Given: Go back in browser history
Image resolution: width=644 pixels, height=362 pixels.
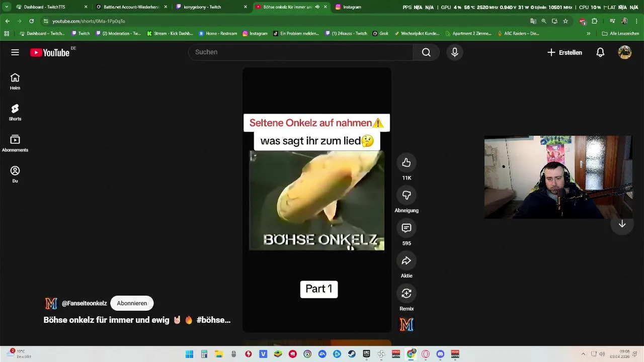Looking at the screenshot, I should [7, 21].
